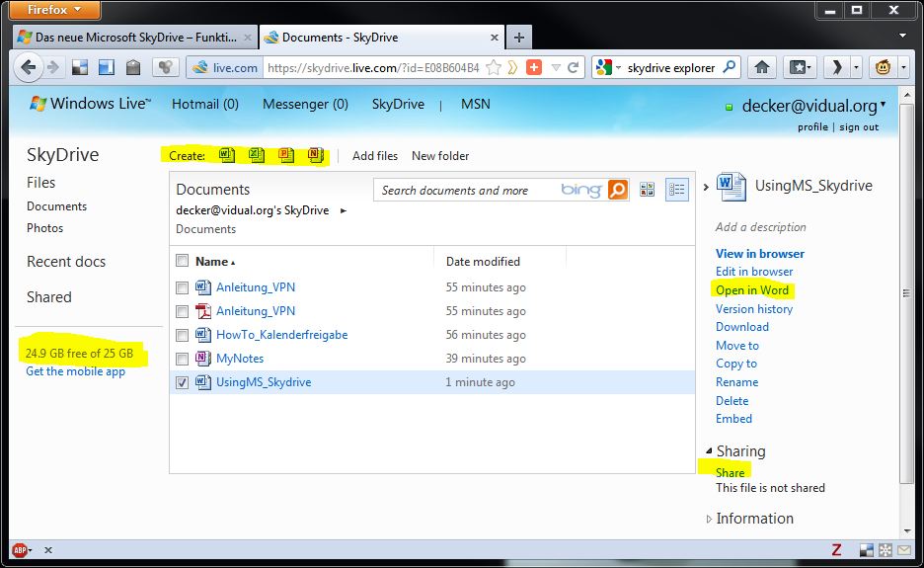Bookmark this page with star icon
Viewport: 924px width, 568px height.
point(494,68)
